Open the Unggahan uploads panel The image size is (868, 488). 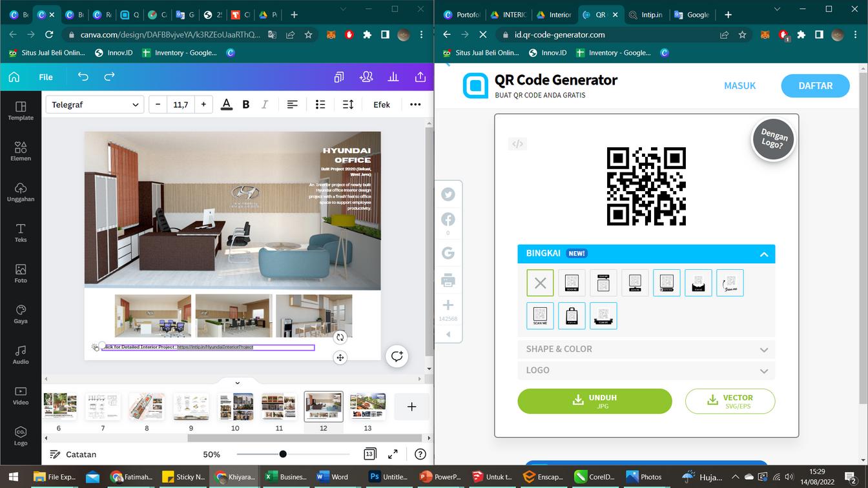pyautogui.click(x=21, y=192)
